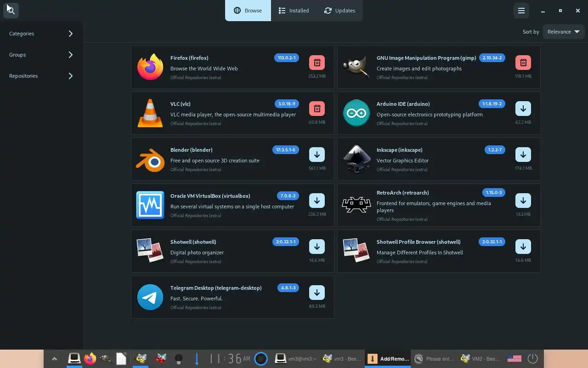Switch to Add/Remove Software taskbar entry
The width and height of the screenshot is (588, 368).
[x=388, y=359]
